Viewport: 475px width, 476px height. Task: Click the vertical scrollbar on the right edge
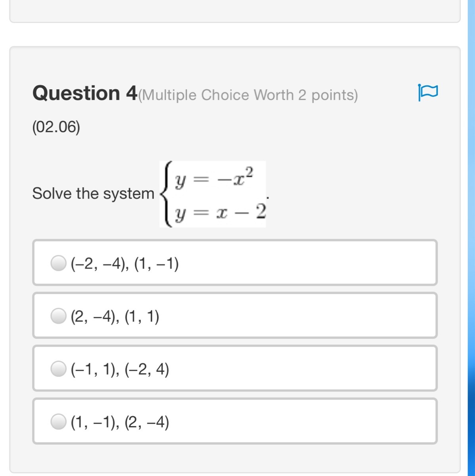[x=471, y=238]
